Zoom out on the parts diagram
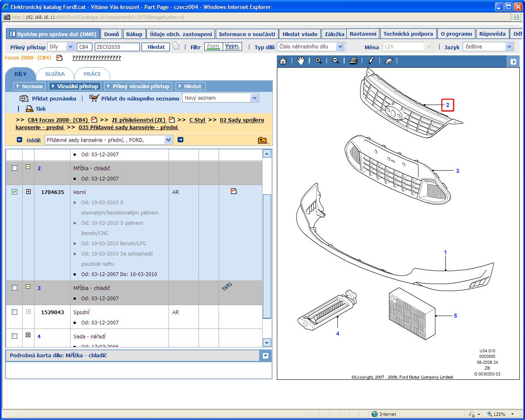525x420 pixels. click(336, 61)
